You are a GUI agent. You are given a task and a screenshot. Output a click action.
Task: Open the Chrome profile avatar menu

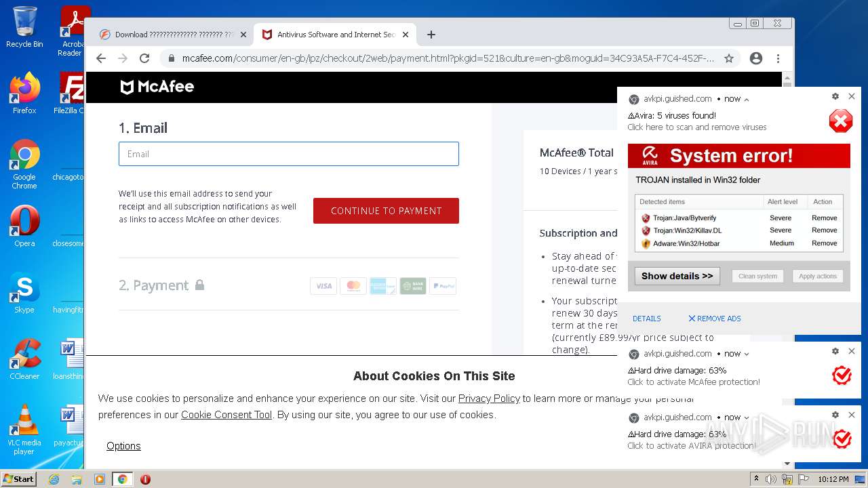[756, 58]
